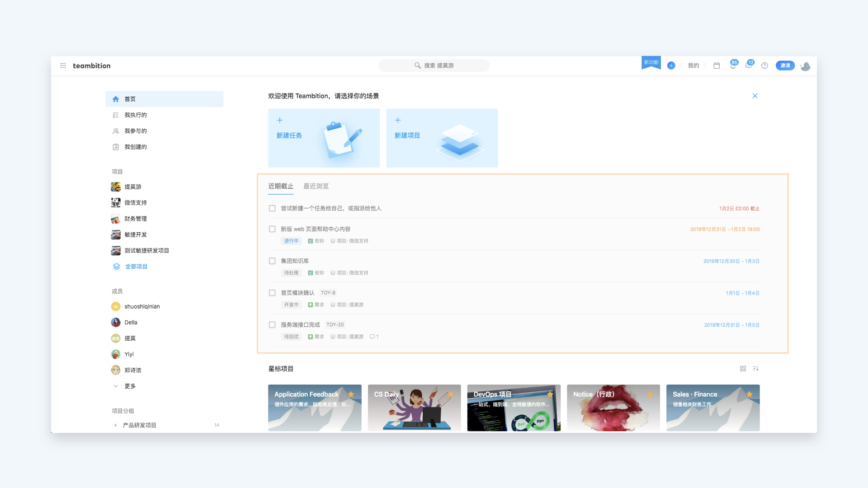Screen dimensions: 868x488
Task: Click the 提莫 member row
Action: tap(165, 338)
